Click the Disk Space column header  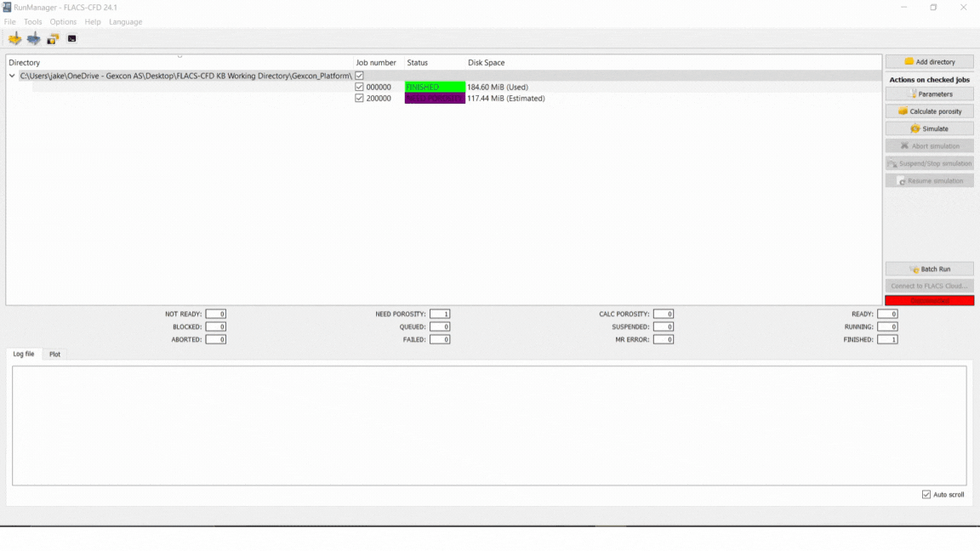(487, 62)
